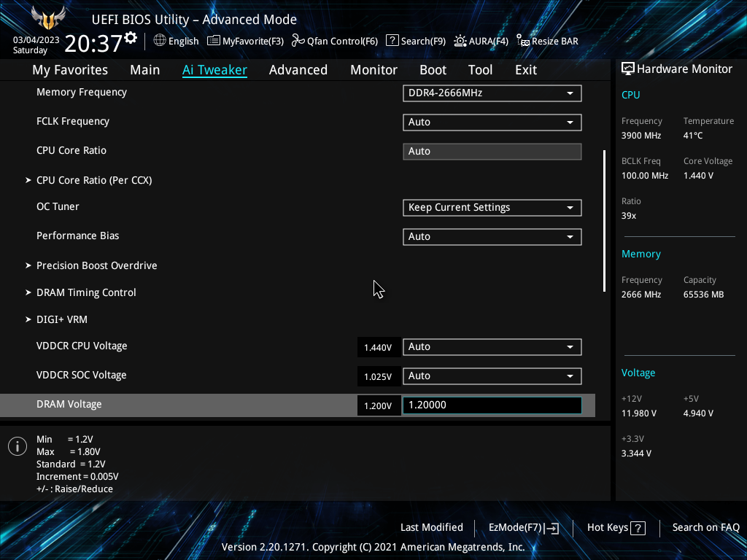
Task: Click the 39x ratio value
Action: (629, 216)
